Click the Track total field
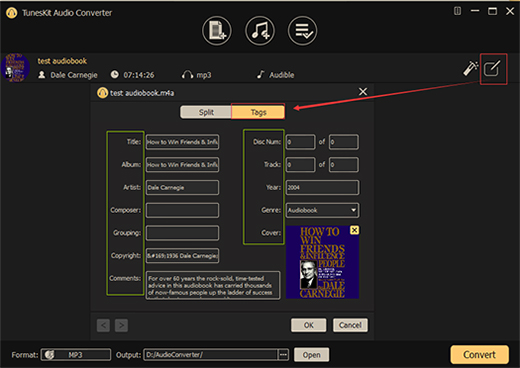The height and width of the screenshot is (368, 520). [344, 165]
